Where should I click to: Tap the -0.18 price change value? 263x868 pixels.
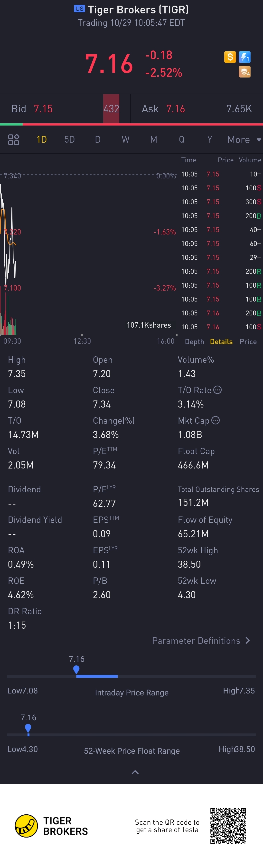point(159,55)
